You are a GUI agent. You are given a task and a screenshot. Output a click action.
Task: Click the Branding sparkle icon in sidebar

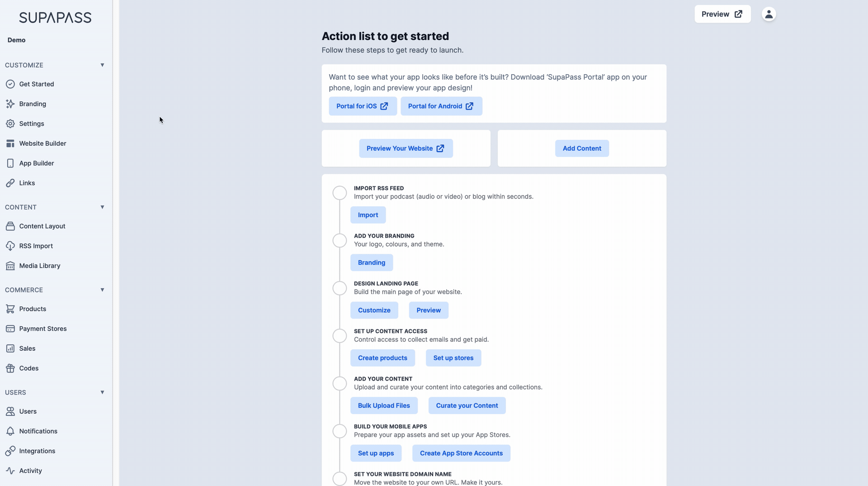pos(10,104)
